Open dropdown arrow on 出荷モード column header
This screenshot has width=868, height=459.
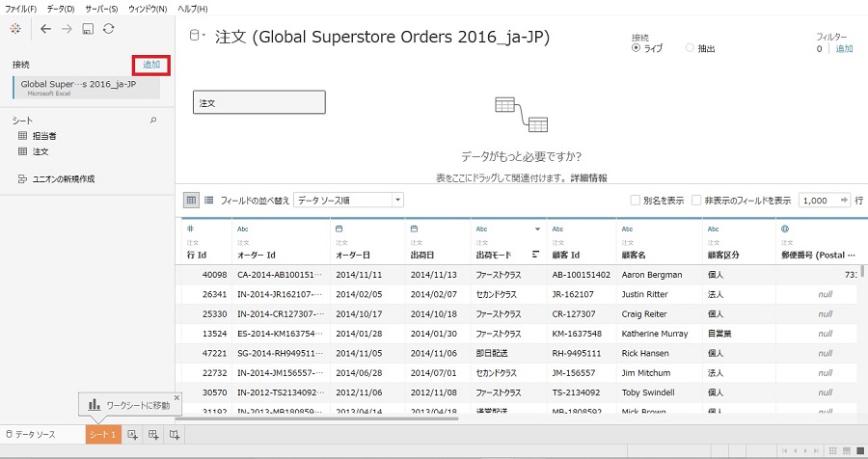(538, 229)
